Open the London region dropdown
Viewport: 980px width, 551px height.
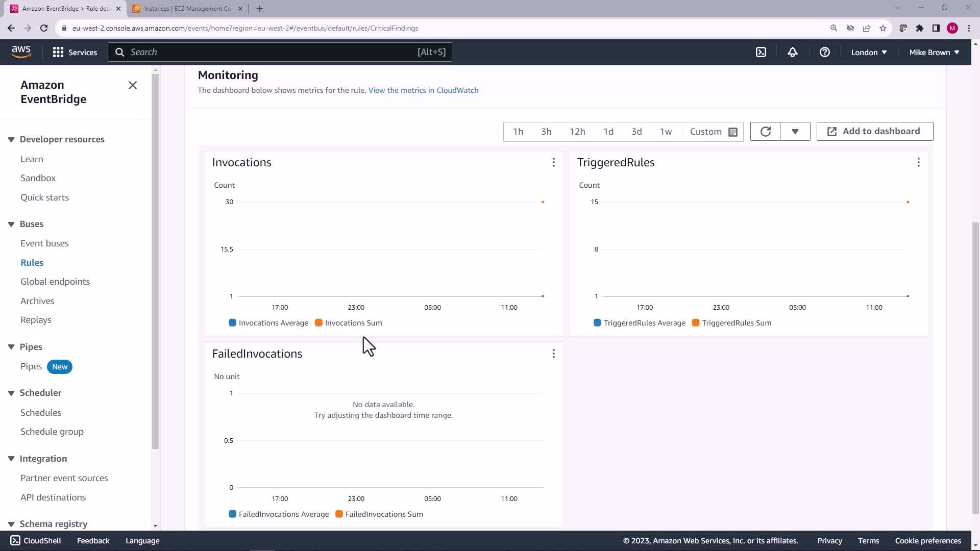point(868,52)
